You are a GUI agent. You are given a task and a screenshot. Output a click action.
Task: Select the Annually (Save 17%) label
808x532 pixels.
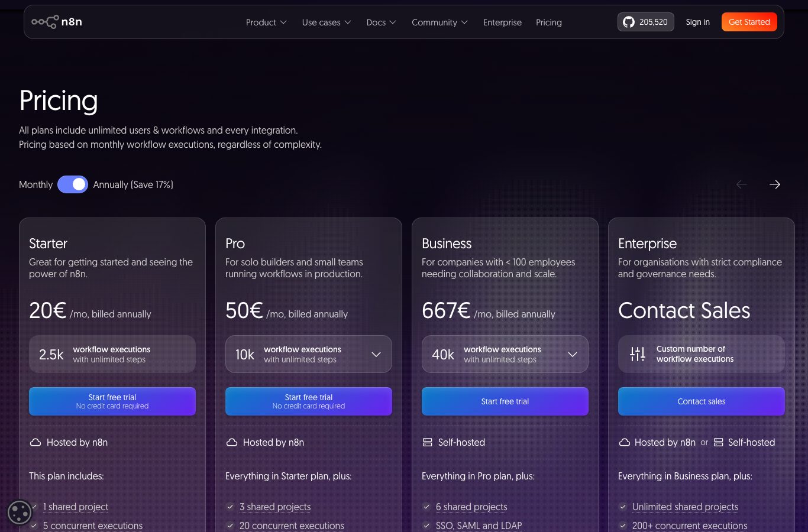tap(133, 184)
